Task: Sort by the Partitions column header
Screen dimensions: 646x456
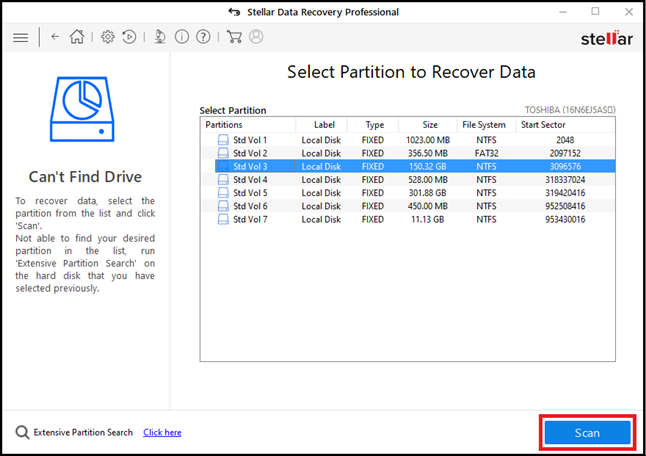Action: click(248, 125)
